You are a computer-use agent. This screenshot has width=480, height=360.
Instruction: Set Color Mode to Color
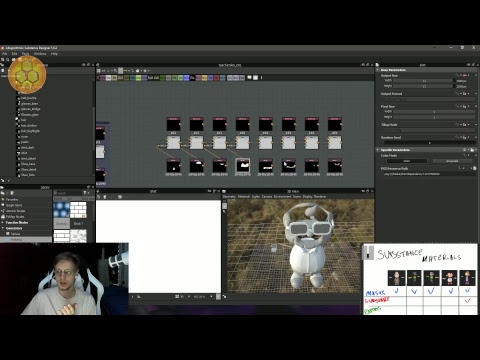407,161
